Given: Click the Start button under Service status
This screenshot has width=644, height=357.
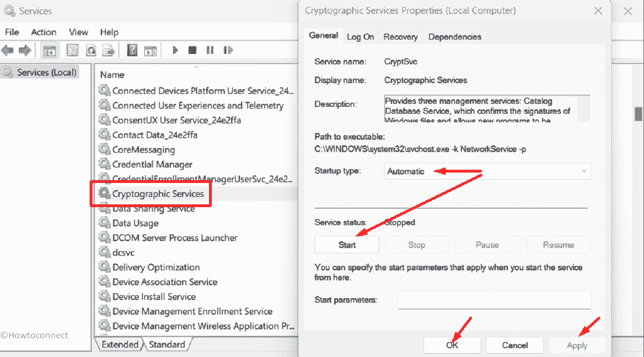Looking at the screenshot, I should (347, 245).
